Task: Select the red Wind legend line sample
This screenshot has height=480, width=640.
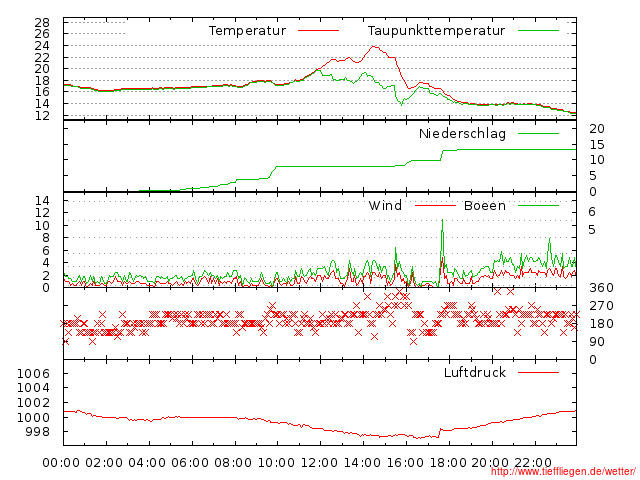Action: click(x=435, y=206)
